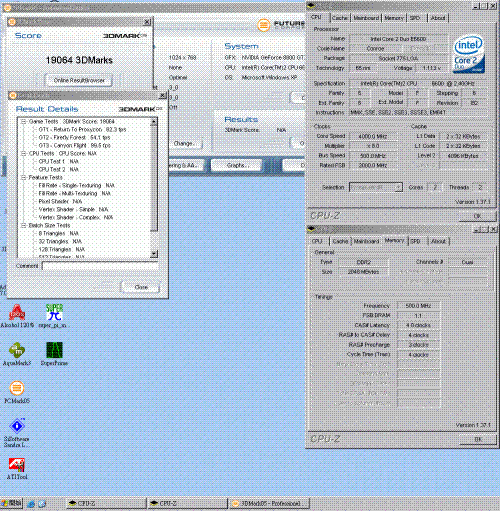The width and height of the screenshot is (500, 511).
Task: Launch the super_pi desktop shortcut
Action: pos(54,316)
